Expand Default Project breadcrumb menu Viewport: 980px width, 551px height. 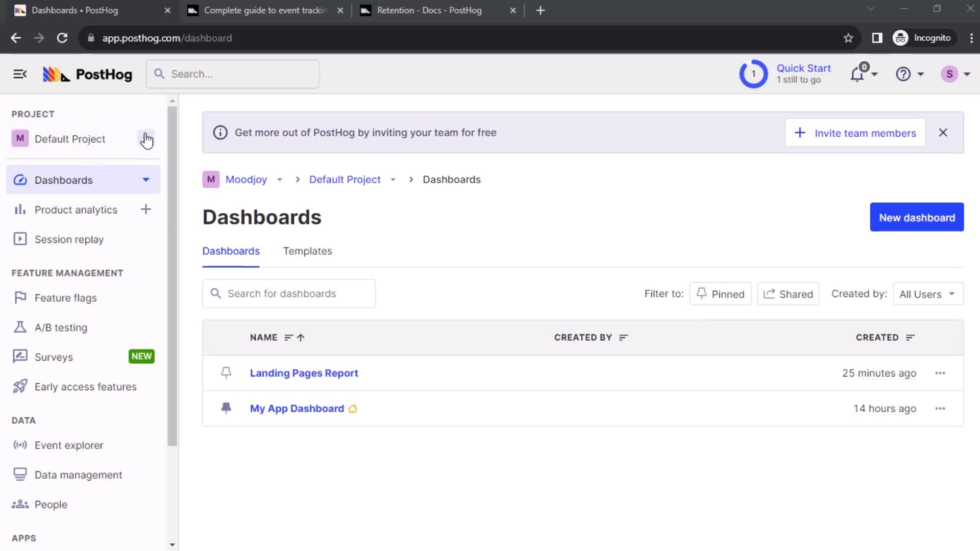tap(393, 180)
